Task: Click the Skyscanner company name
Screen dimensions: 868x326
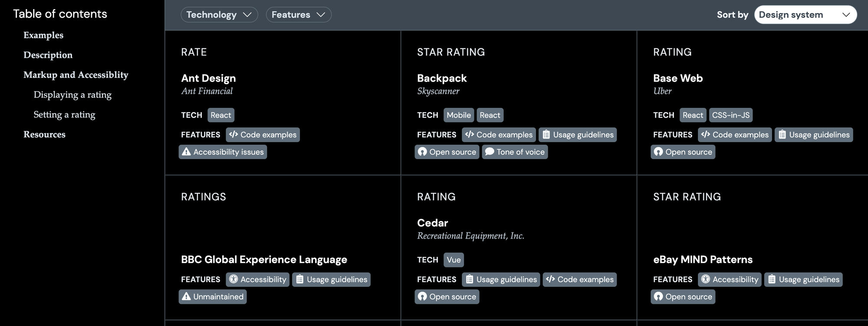Action: 438,91
